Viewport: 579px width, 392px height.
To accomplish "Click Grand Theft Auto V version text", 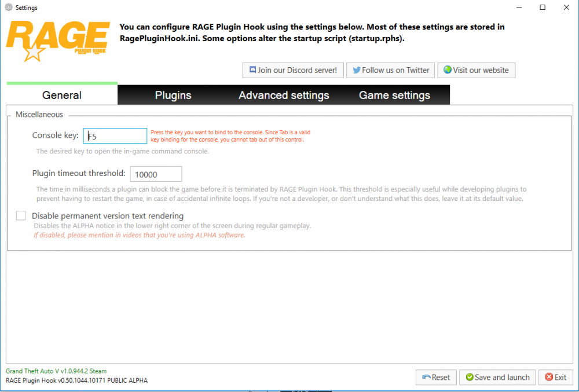I will pyautogui.click(x=56, y=371).
